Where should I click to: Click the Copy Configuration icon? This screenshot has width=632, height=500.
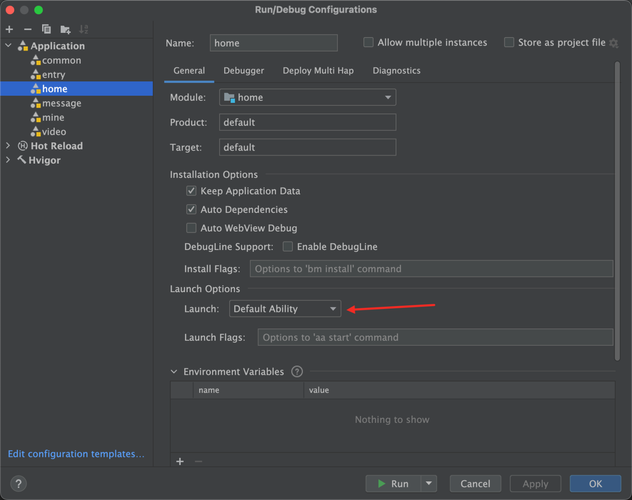46,29
